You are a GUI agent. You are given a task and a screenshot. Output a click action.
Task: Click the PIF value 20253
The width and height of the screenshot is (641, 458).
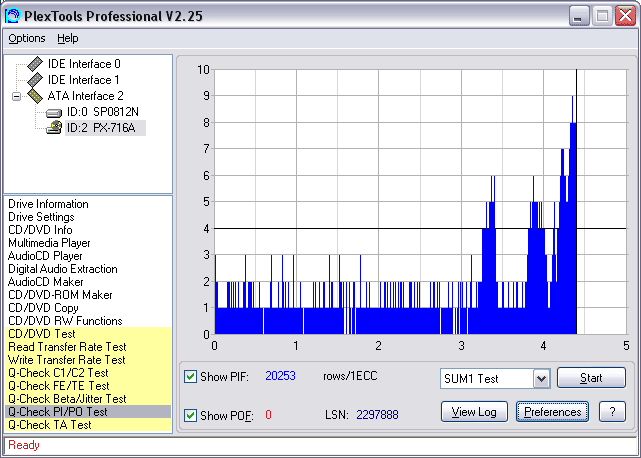[280, 376]
